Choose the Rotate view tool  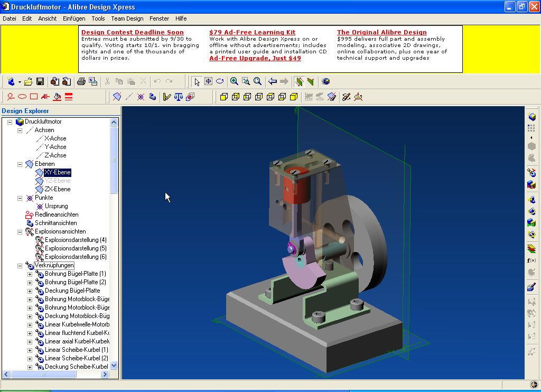point(220,81)
